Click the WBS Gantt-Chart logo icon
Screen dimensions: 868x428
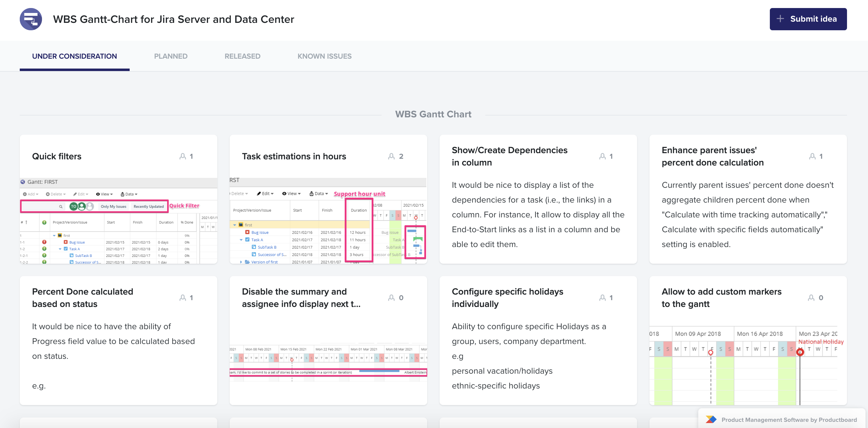point(31,19)
